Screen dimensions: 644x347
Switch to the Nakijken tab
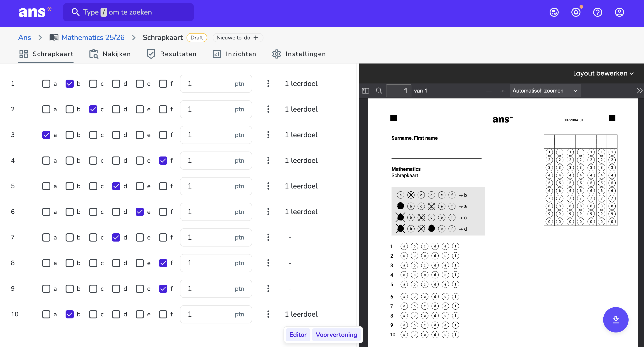(x=110, y=54)
